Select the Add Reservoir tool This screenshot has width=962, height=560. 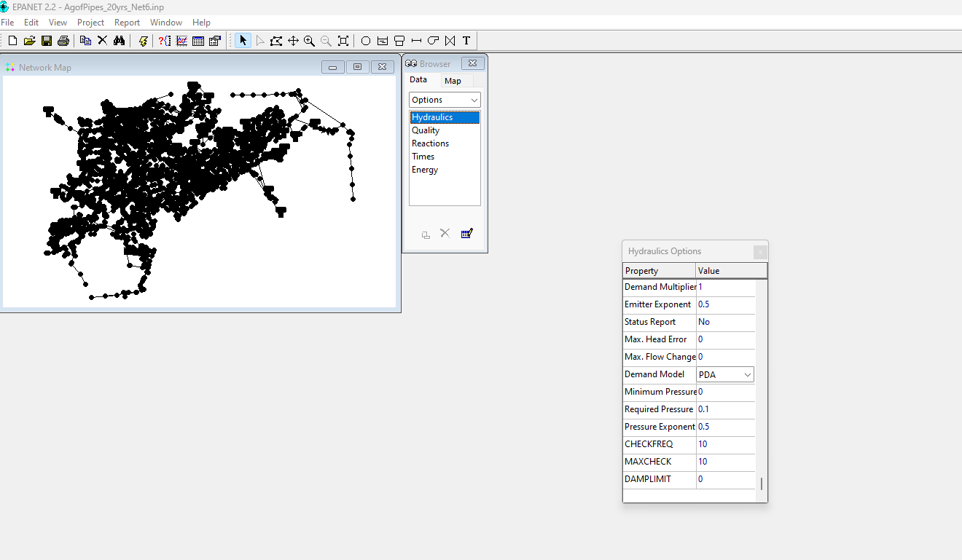coord(383,41)
